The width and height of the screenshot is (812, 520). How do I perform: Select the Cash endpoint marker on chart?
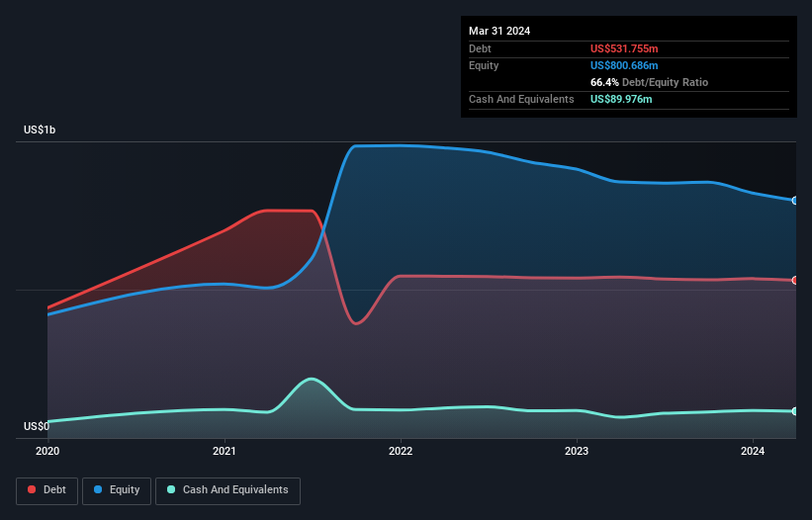pos(795,411)
